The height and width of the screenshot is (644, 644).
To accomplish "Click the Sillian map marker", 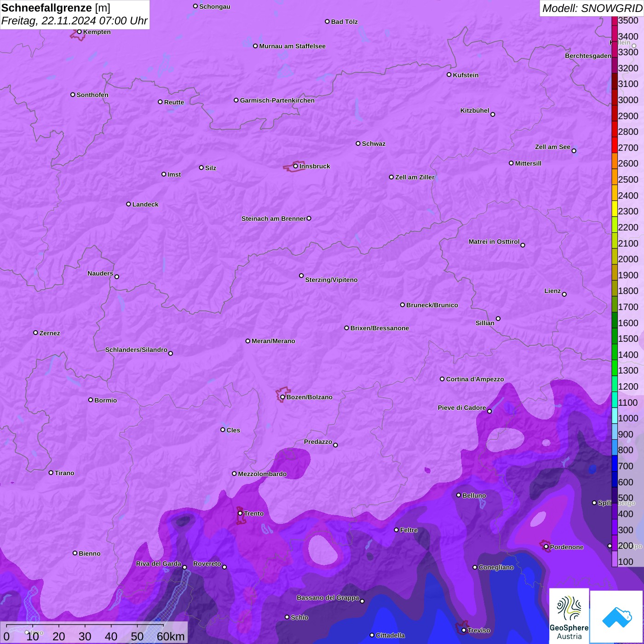I will pyautogui.click(x=498, y=318).
